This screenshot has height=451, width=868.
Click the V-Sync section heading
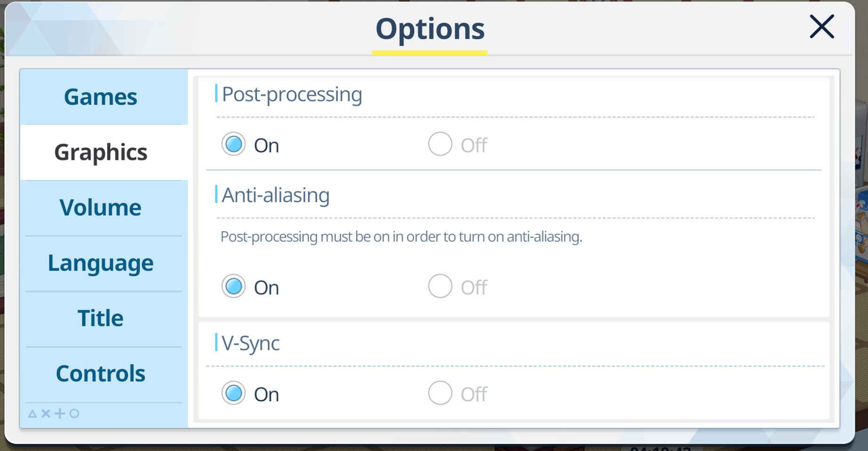pyautogui.click(x=250, y=343)
